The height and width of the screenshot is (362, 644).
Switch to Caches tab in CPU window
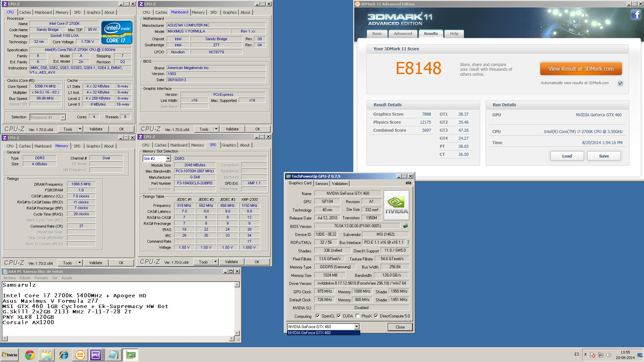(x=25, y=12)
